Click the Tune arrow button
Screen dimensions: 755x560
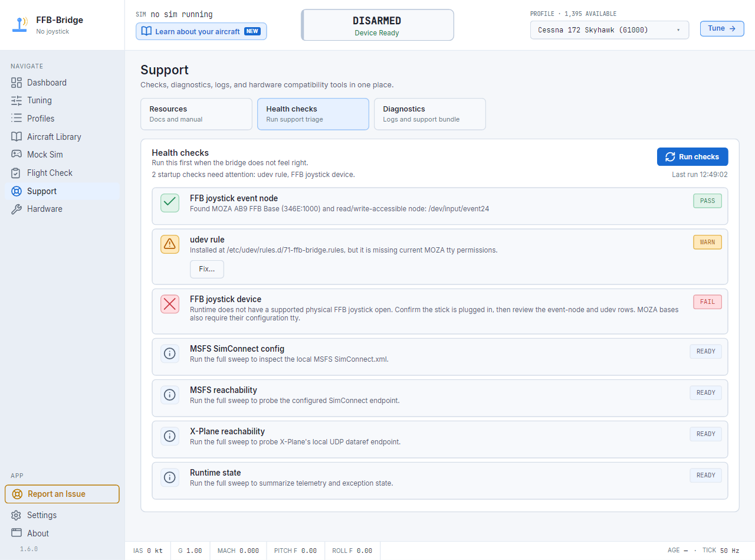click(x=722, y=28)
